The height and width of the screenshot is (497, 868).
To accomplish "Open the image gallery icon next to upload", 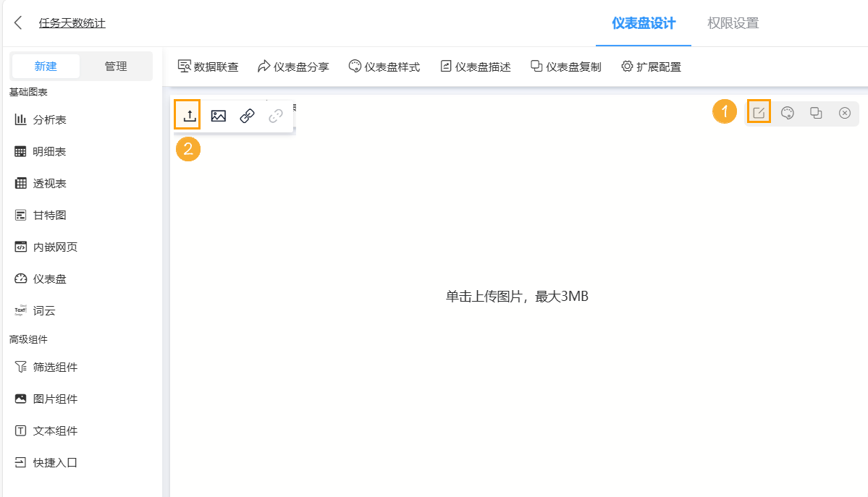I will click(x=217, y=115).
